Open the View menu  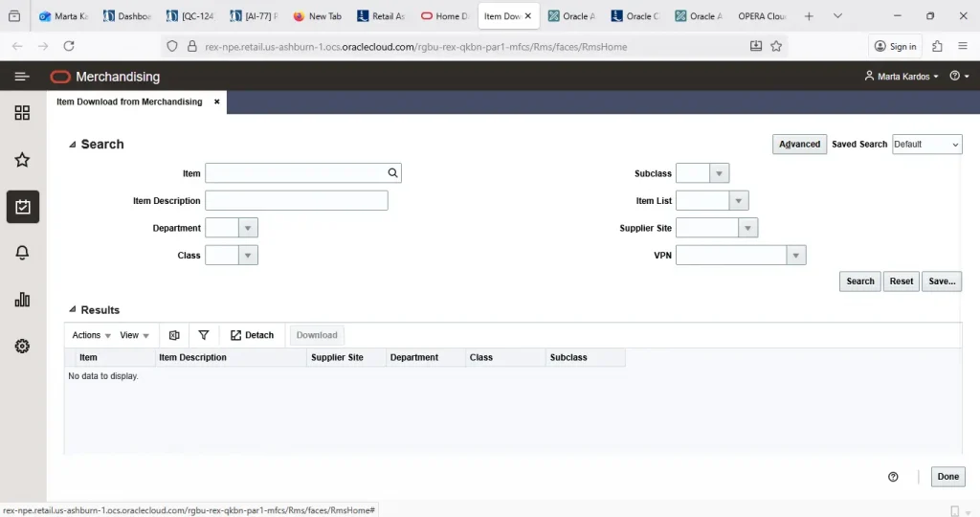point(135,335)
